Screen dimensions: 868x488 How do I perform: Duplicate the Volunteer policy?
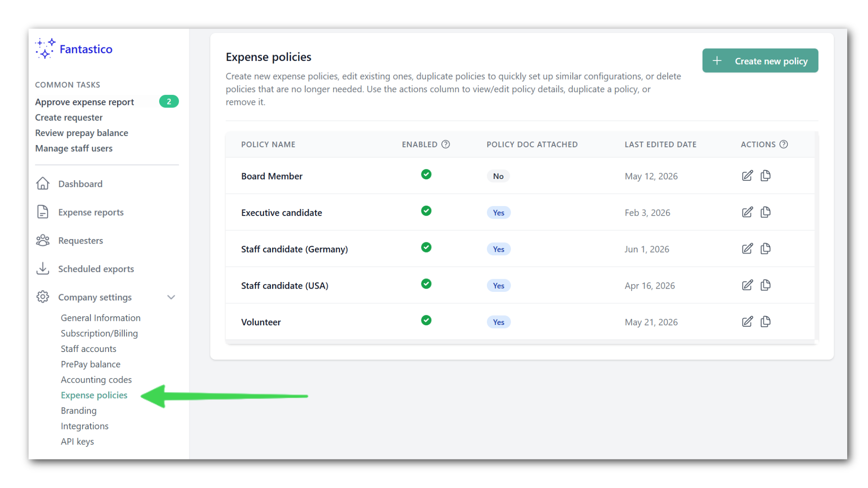765,322
